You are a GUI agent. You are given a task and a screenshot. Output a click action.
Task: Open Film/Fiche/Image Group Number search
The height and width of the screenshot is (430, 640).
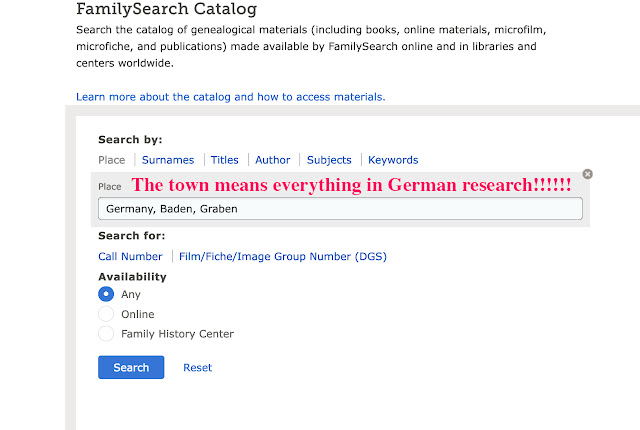tap(283, 256)
